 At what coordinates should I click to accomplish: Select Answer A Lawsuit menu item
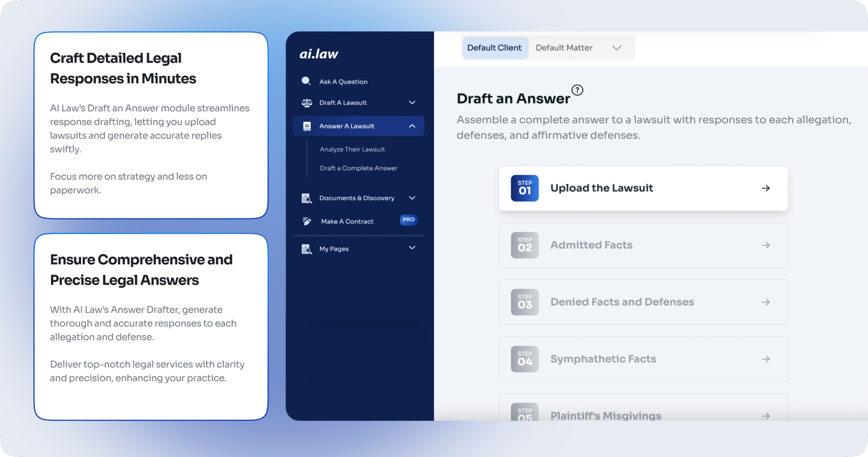tap(358, 126)
